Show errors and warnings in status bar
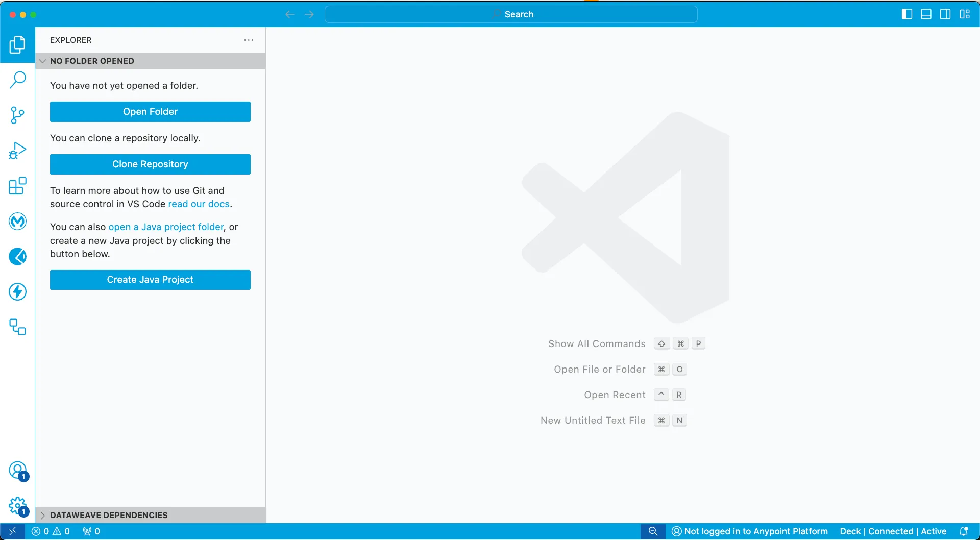980x540 pixels. 51,531
